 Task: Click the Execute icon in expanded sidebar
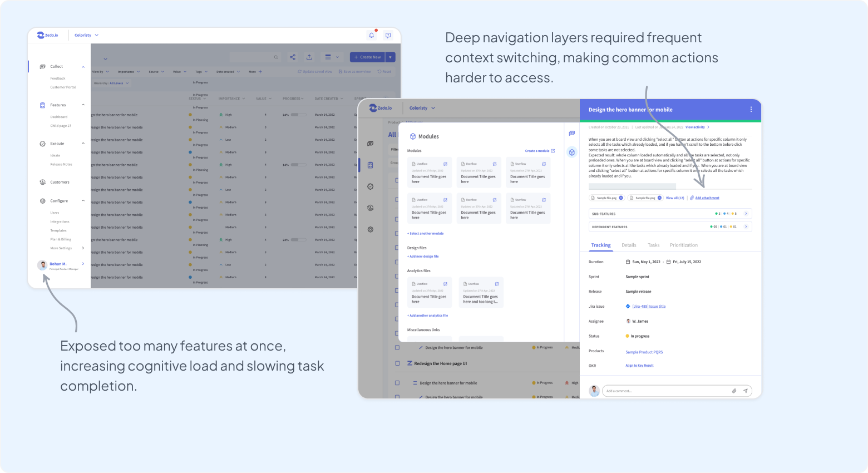(x=43, y=144)
